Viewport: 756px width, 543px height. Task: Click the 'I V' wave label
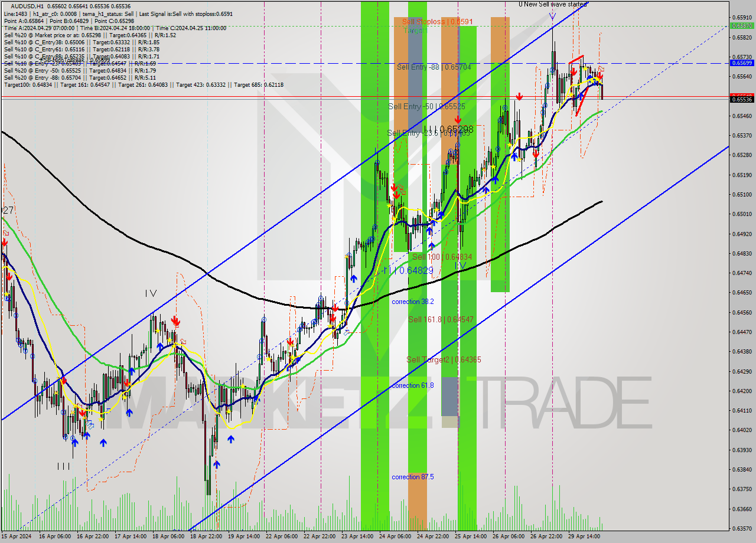coord(151,293)
